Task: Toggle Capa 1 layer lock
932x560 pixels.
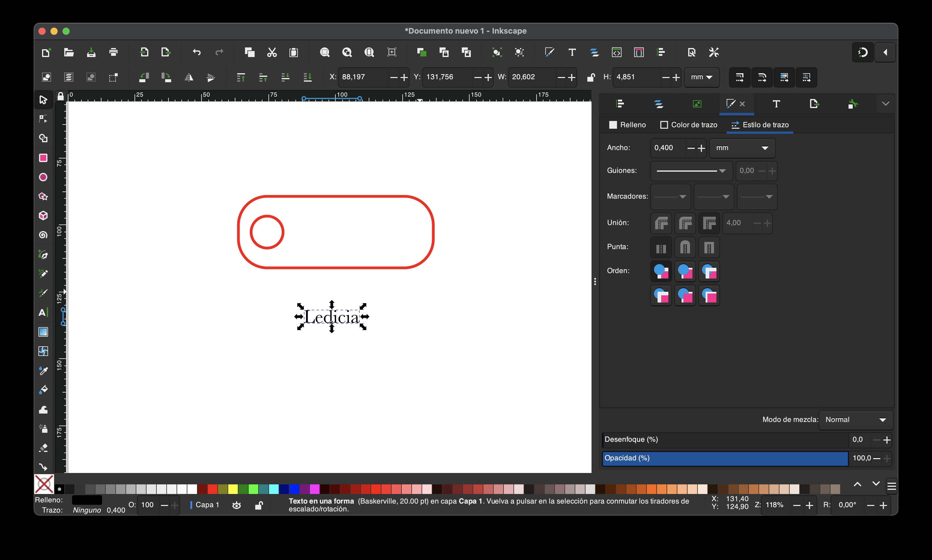Action: coord(259,505)
